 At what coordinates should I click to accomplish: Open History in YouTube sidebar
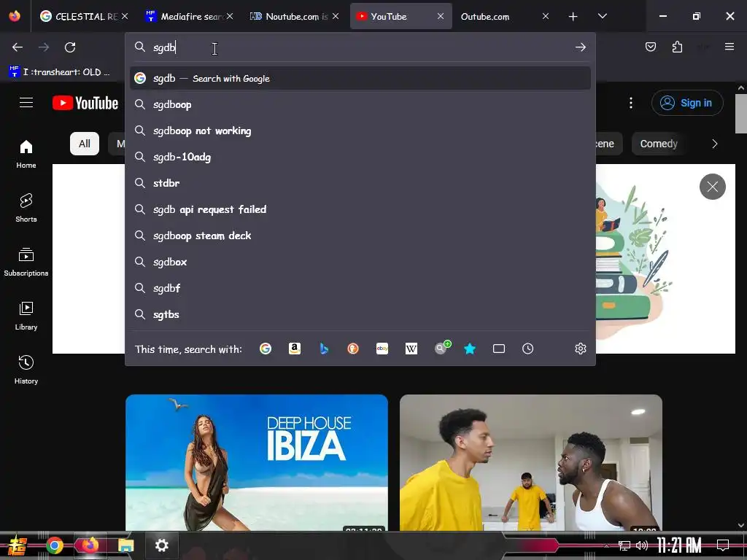26,370
